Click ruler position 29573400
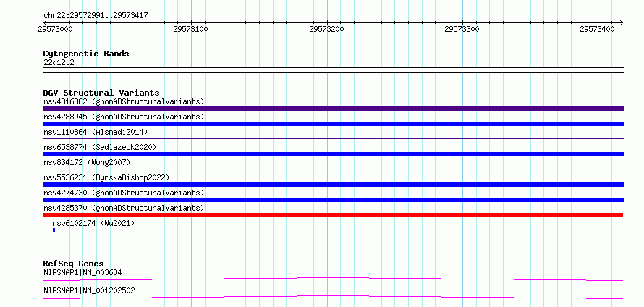 (597, 29)
